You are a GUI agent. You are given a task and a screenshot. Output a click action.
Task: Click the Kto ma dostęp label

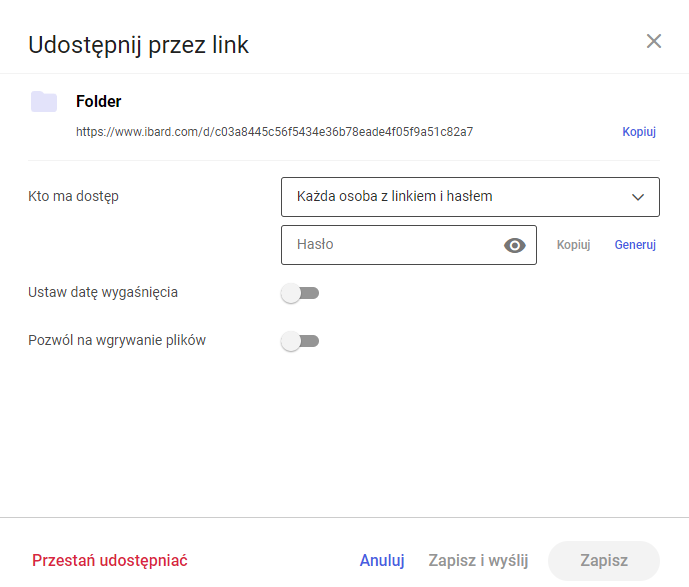pos(73,196)
